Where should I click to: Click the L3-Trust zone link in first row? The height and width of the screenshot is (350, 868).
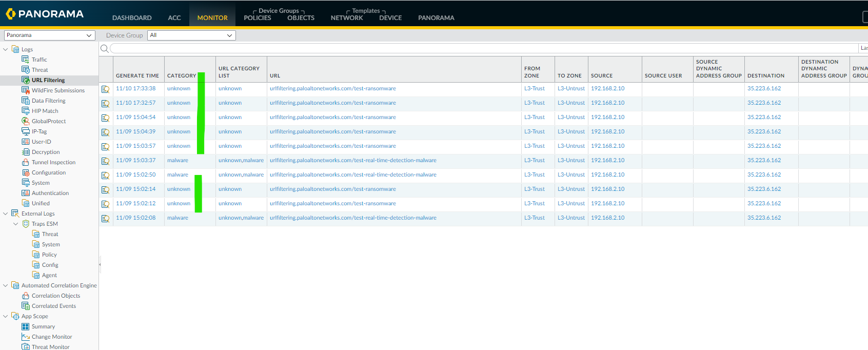[x=534, y=89]
